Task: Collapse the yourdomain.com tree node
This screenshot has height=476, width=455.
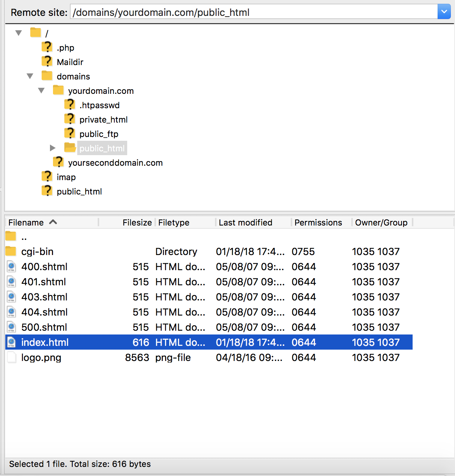Action: coord(41,90)
